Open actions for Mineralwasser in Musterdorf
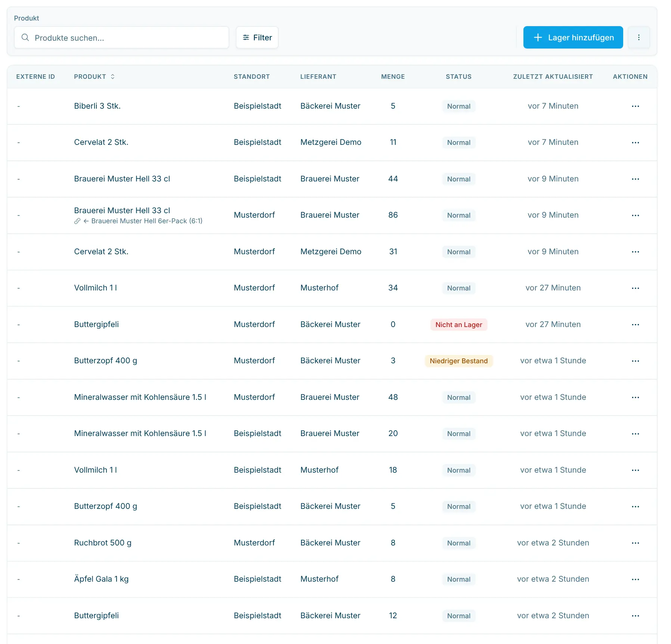 pos(636,398)
